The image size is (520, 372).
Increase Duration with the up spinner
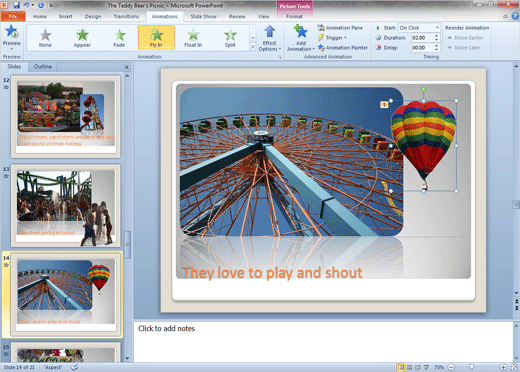[436, 36]
